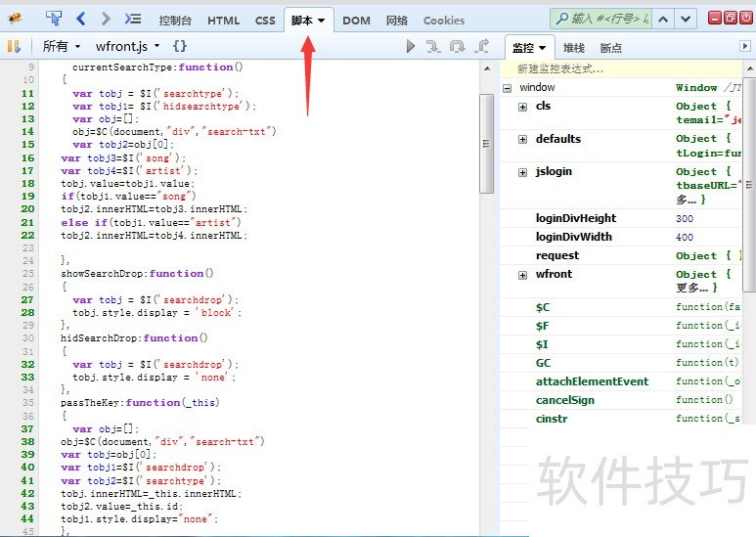Click the break on next pause icon
The image size is (756, 537).
point(14,46)
